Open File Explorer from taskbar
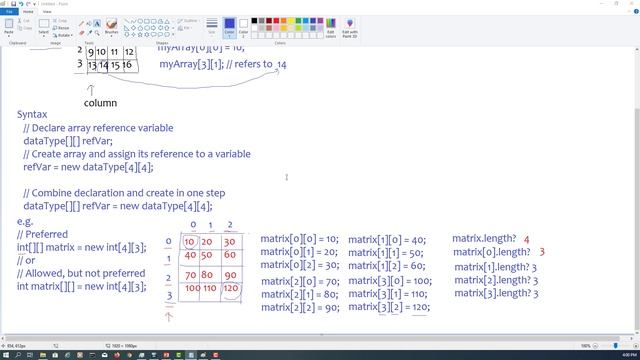Screen dimensions: 640x360 pos(42,355)
